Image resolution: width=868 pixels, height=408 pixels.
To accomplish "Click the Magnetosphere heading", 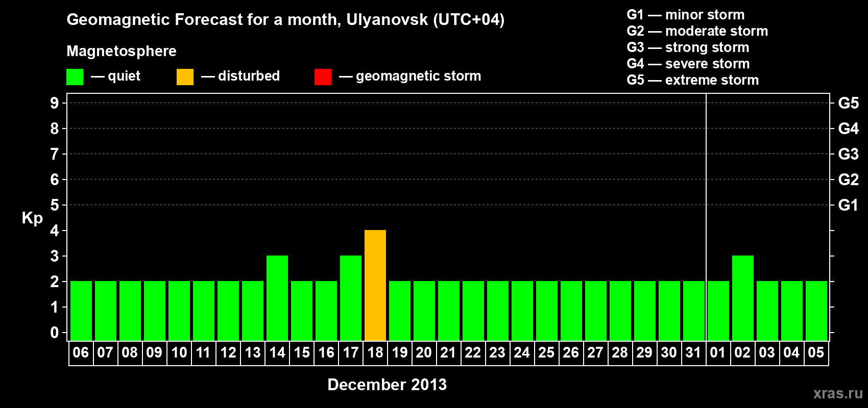I will 122,51.
